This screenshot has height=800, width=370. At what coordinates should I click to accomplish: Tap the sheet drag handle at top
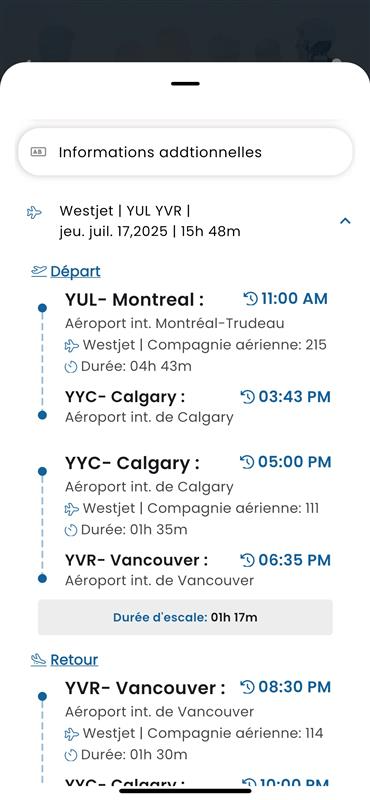click(x=185, y=84)
